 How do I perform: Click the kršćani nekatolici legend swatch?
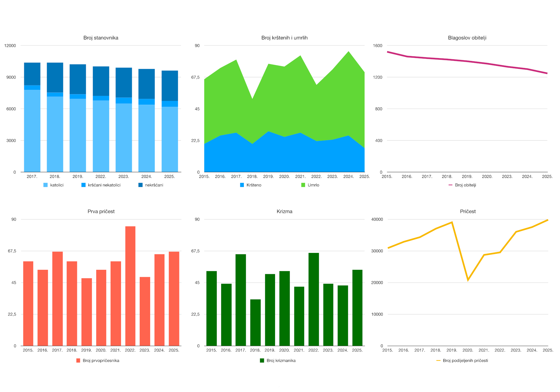[x=83, y=185]
